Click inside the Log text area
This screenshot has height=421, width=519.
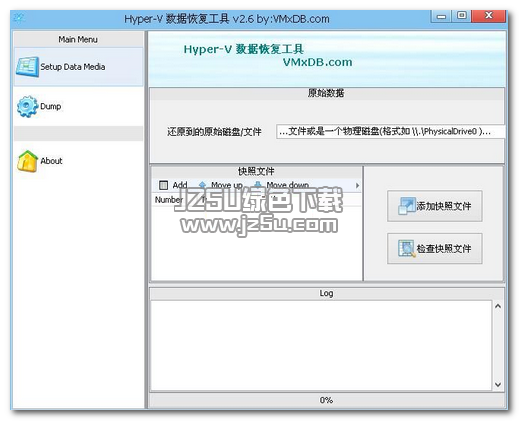click(321, 345)
